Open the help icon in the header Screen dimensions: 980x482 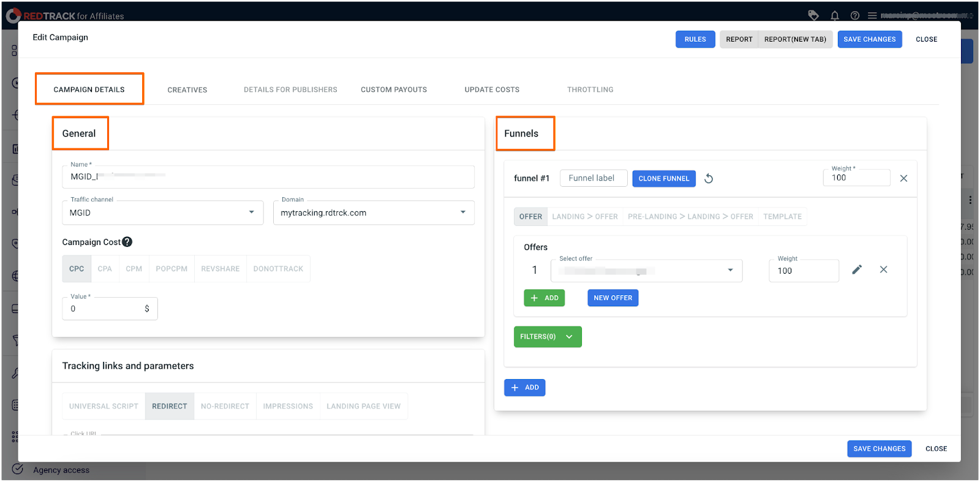[x=854, y=15]
